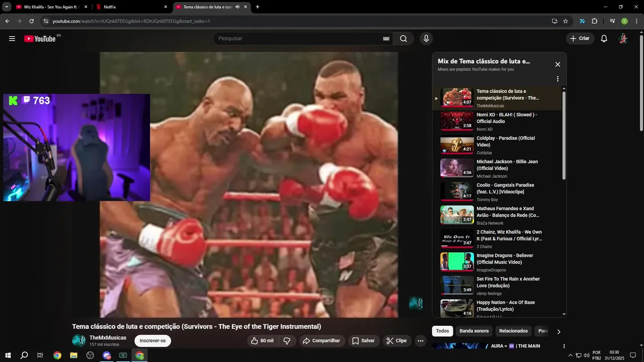644x362 pixels.
Task: Go to the YouTube home logo
Action: 40,39
